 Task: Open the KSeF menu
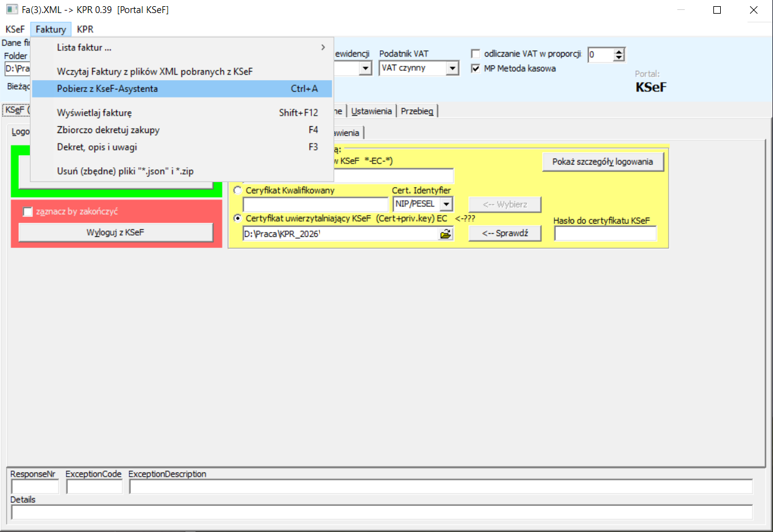tap(15, 29)
